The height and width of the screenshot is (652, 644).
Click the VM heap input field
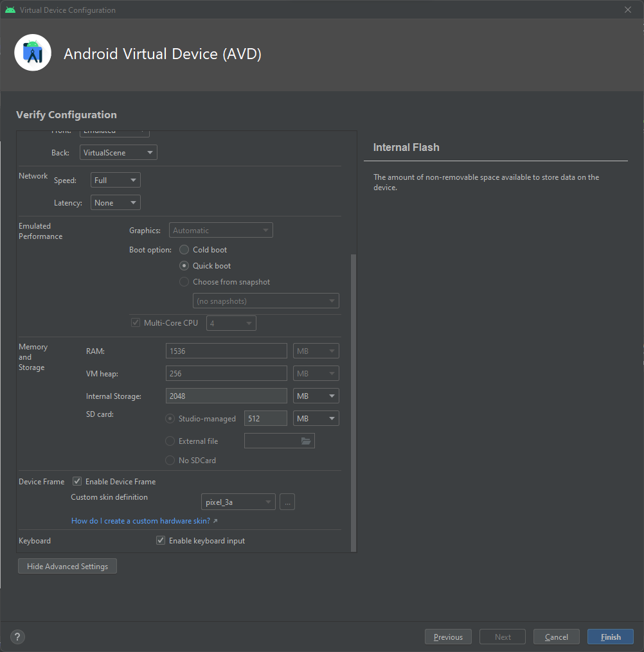pyautogui.click(x=226, y=373)
